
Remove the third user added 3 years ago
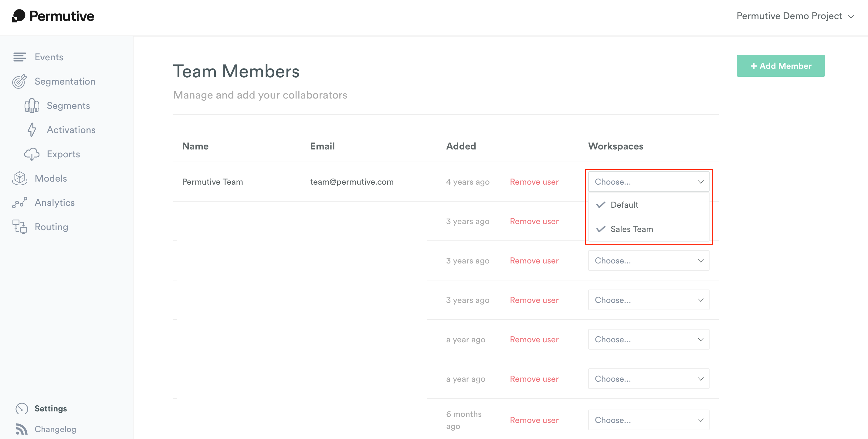tap(534, 300)
